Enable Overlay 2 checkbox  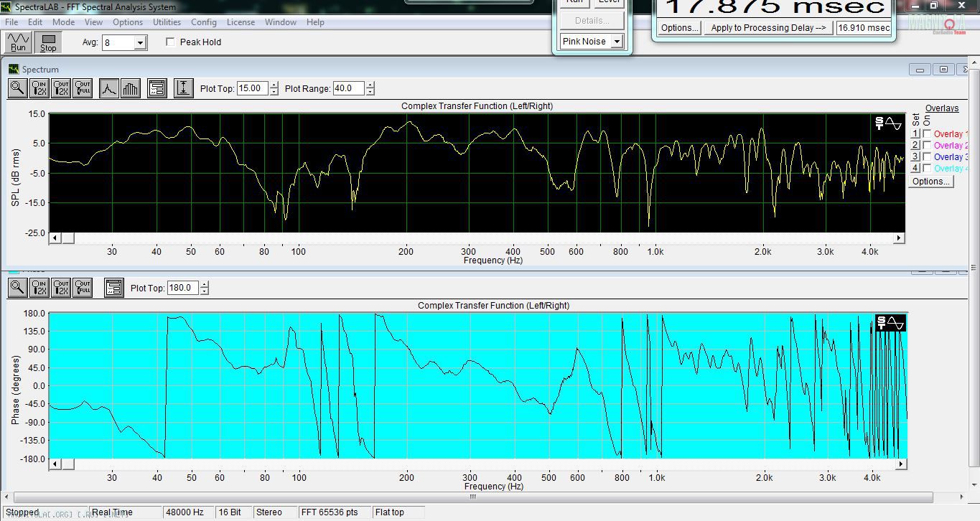(927, 146)
